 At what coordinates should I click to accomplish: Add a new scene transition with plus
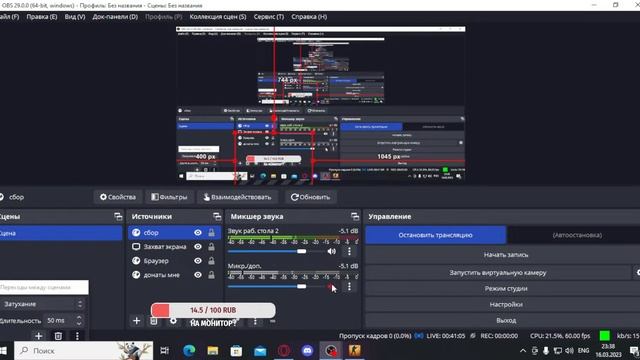(x=39, y=336)
